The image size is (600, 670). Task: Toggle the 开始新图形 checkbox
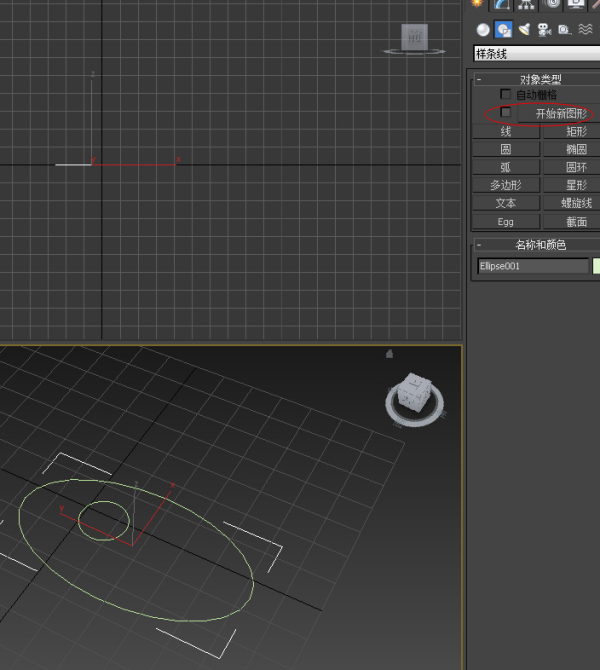point(505,112)
